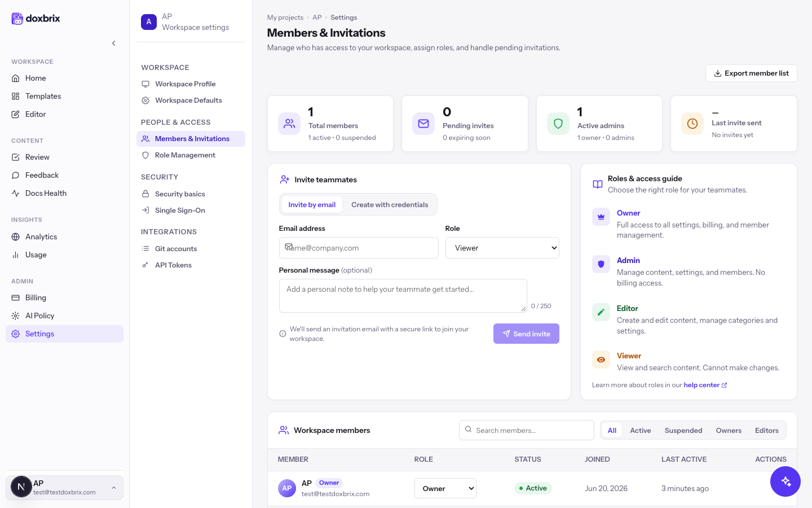Open Analytics globe icon in sidebar
Screen dimensions: 812x508
[16, 237]
